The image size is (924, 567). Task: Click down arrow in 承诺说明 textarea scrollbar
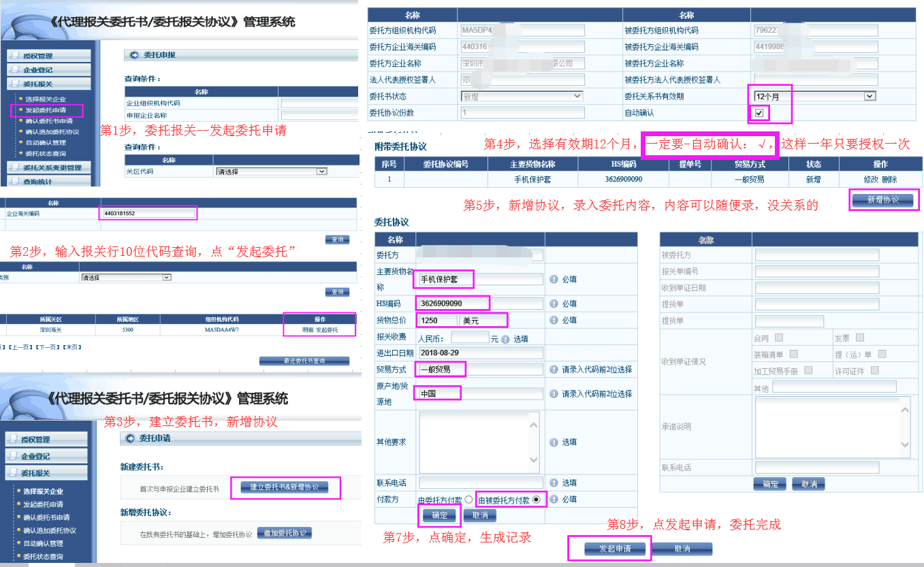click(905, 444)
